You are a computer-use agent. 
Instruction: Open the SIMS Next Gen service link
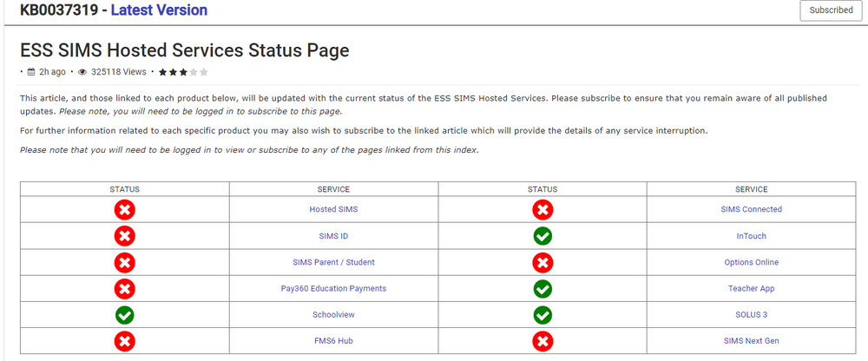751,341
